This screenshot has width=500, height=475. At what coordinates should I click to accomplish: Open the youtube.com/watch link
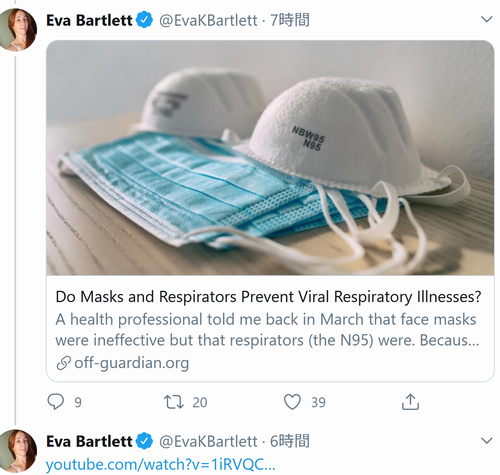point(160,464)
